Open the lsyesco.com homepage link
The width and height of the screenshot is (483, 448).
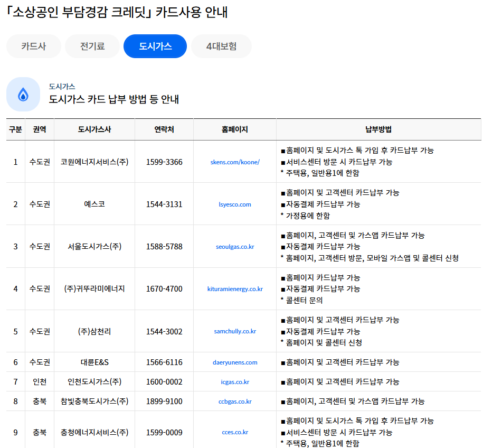(x=235, y=204)
